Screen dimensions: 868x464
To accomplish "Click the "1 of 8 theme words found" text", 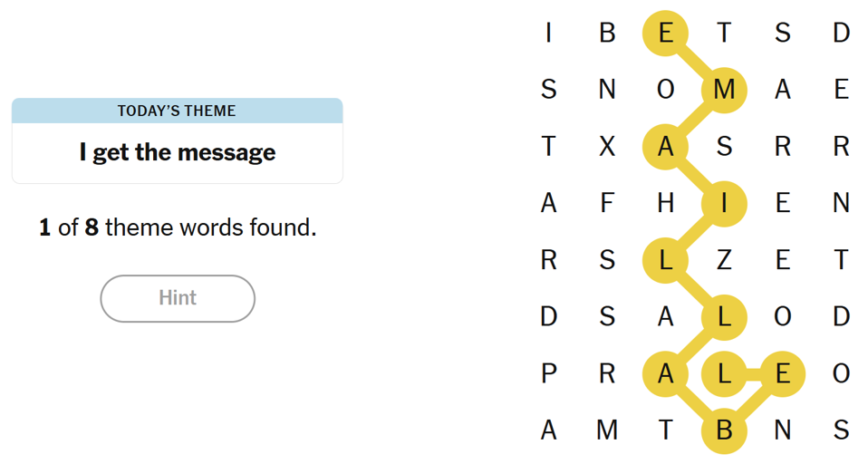I will point(178,227).
